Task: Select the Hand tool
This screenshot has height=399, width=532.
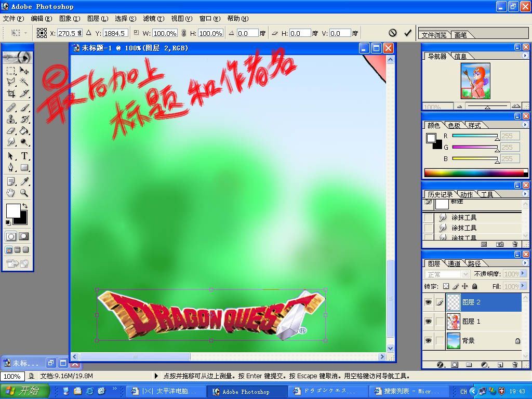Action: [11, 193]
